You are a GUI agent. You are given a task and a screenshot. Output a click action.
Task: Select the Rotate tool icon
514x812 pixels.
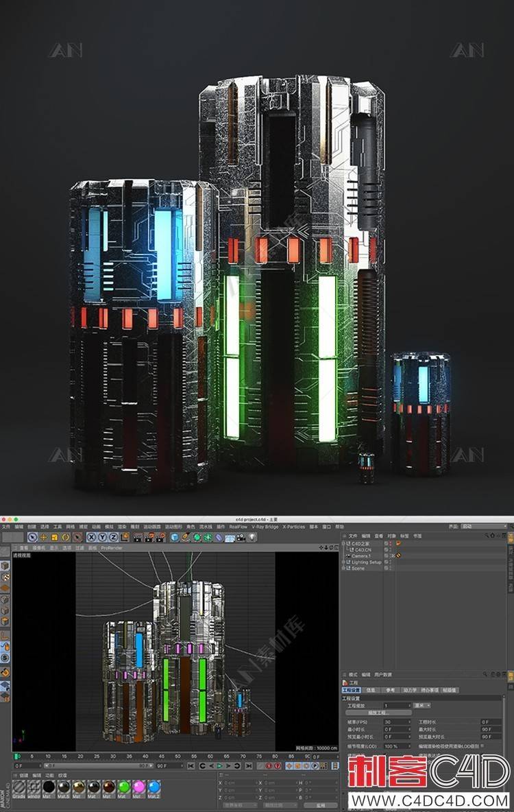point(66,538)
